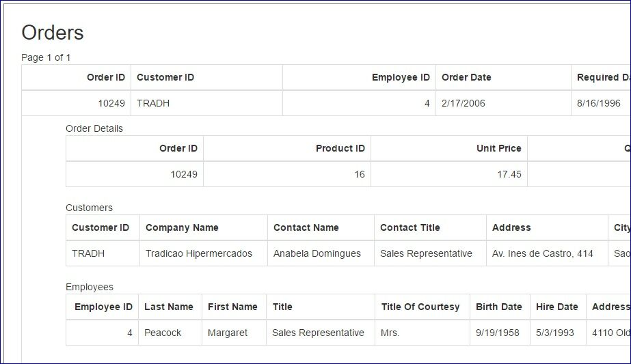Click the 17.45 unit price cell
This screenshot has height=364, width=631.
(509, 174)
